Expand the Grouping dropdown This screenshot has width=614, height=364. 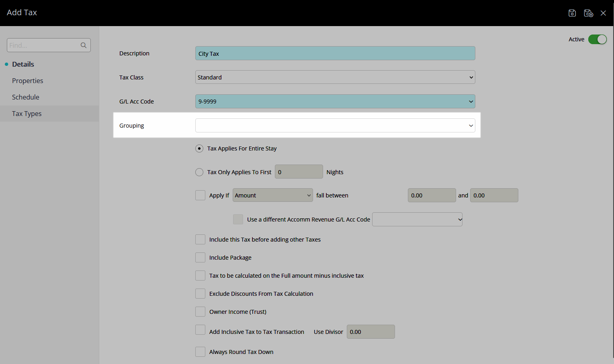coord(335,125)
